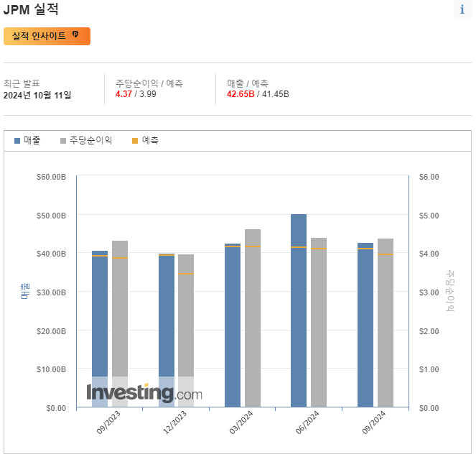Click the 06/2024 x-axis label
476x457 pixels.
coord(307,423)
